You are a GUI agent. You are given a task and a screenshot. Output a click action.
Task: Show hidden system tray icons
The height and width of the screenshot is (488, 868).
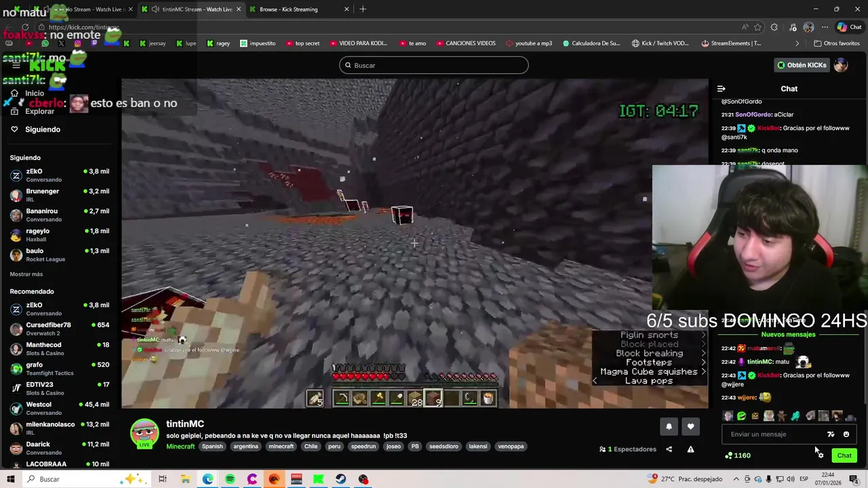click(x=736, y=479)
